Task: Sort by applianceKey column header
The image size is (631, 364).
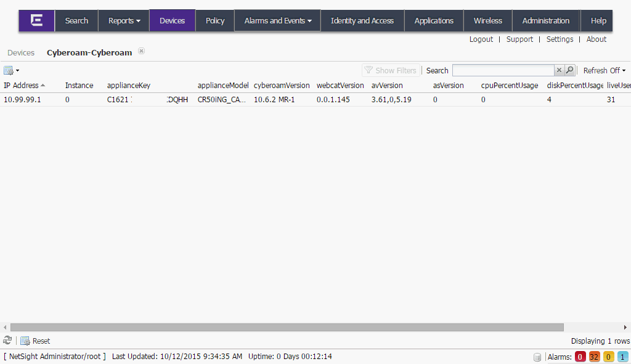Action: pos(129,85)
